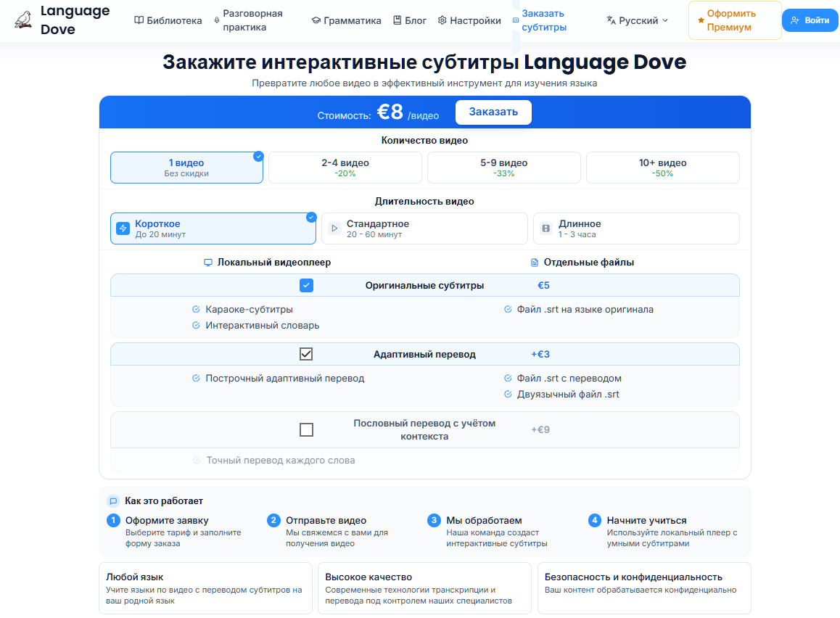Select the 10+ видео discount card

click(x=662, y=167)
